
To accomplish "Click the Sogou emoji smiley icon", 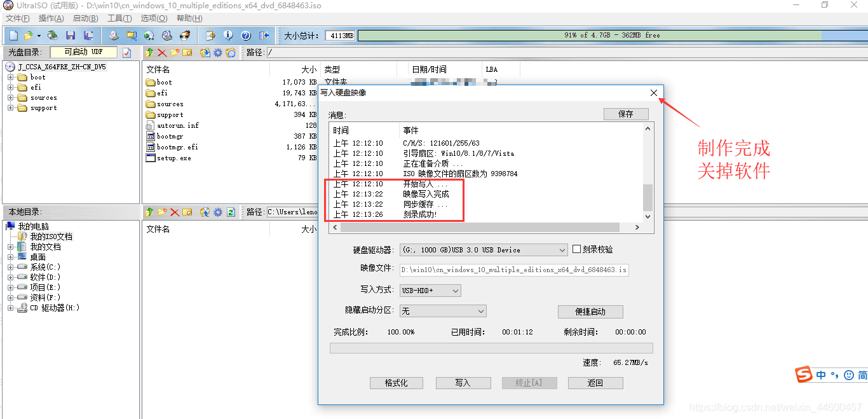I will 849,375.
